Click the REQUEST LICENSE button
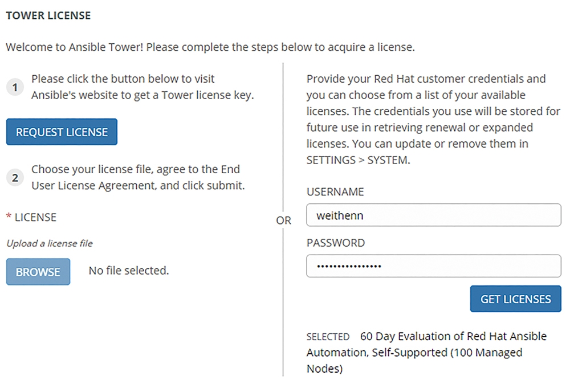This screenshot has width=570, height=392. coord(62,132)
